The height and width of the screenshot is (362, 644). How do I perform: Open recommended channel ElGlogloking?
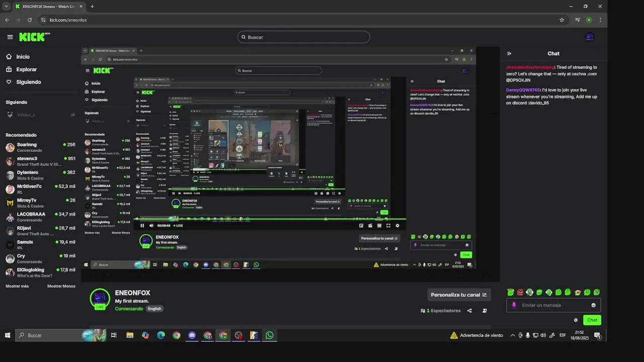40,273
